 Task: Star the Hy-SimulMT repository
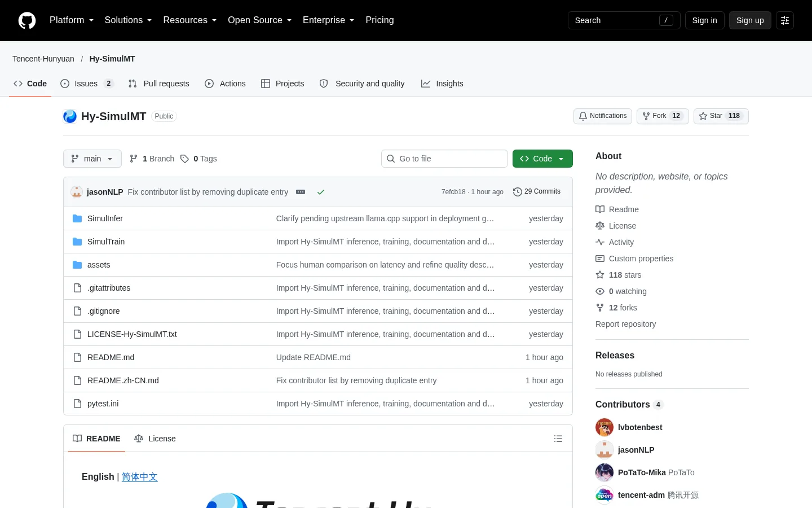pyautogui.click(x=721, y=116)
